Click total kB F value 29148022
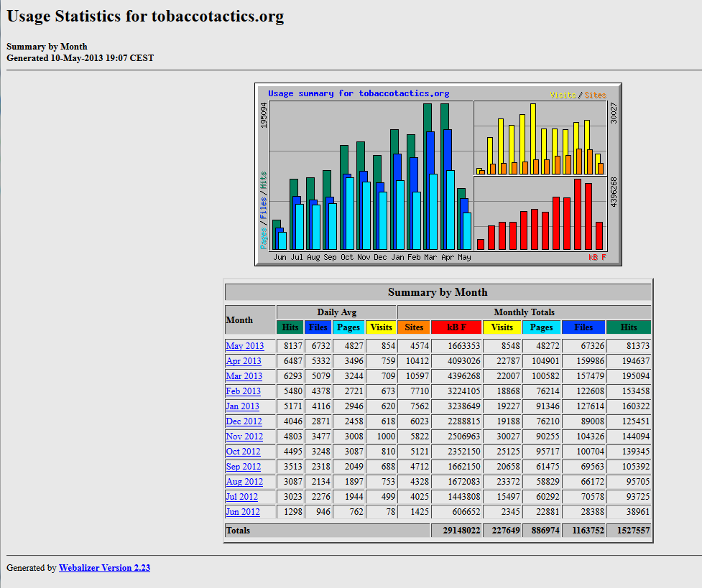 (x=461, y=531)
